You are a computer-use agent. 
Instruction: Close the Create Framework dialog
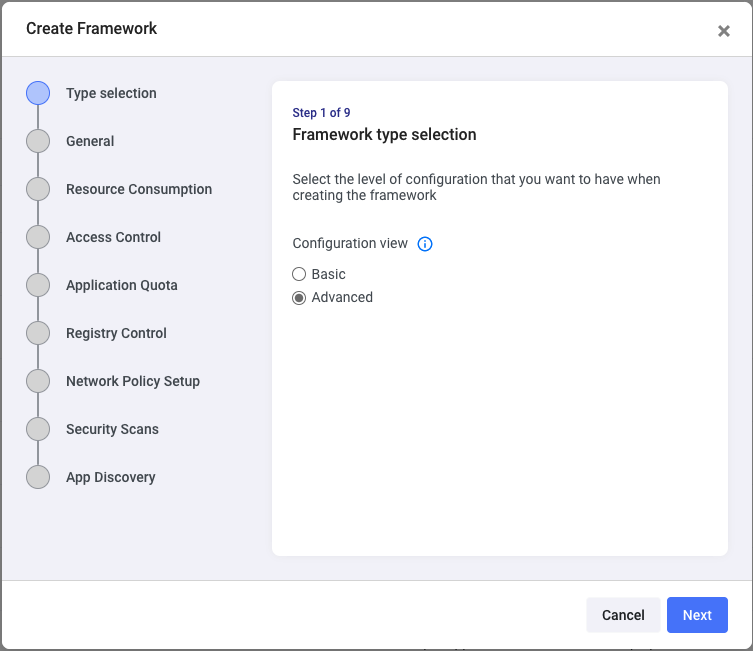click(x=724, y=31)
